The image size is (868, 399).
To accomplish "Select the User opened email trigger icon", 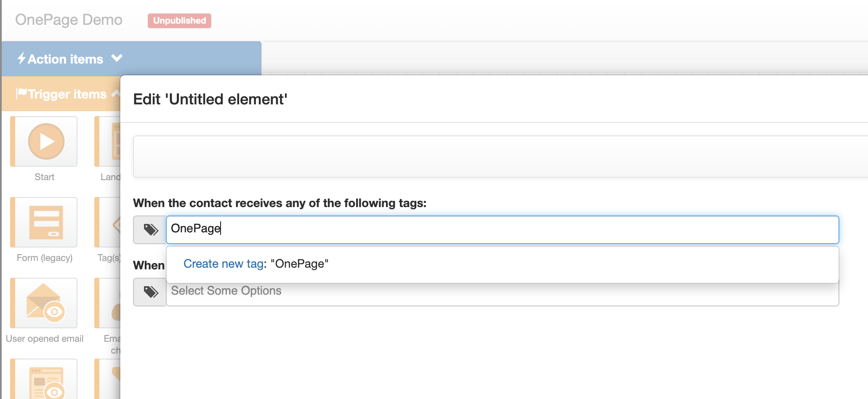I will [46, 303].
